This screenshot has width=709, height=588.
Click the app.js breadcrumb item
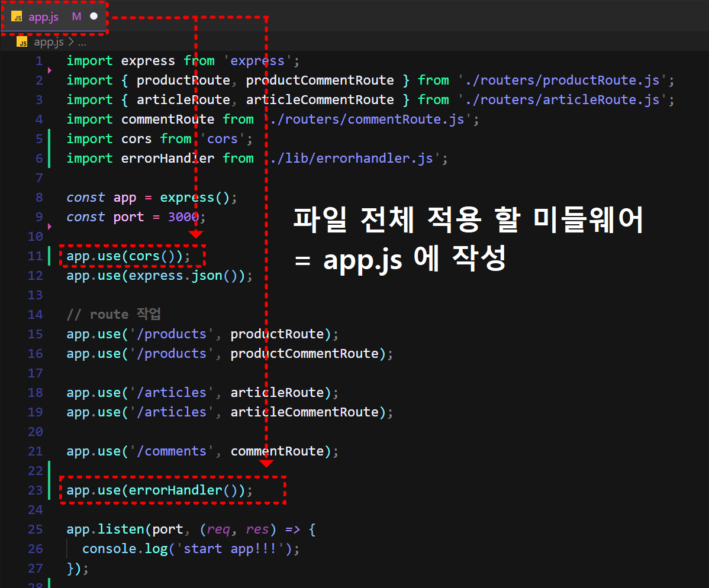[x=49, y=42]
